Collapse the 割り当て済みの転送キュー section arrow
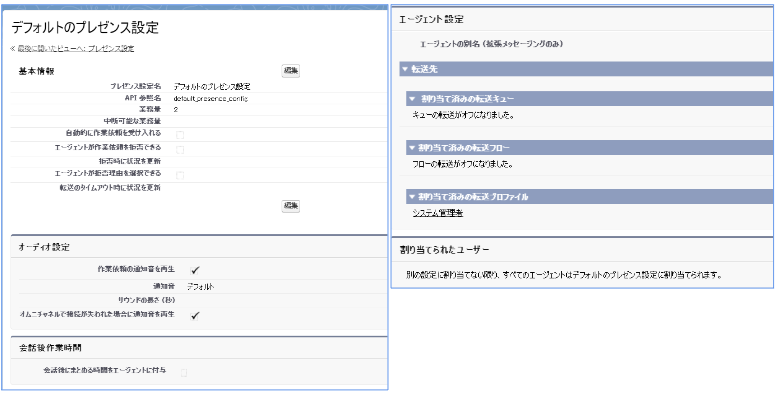The width and height of the screenshot is (775, 394). [x=412, y=99]
